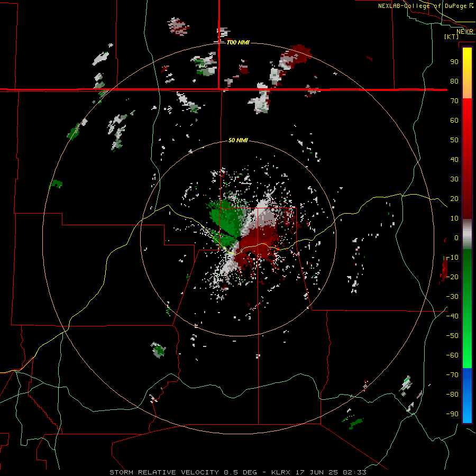
Task: Click the radar site at the range rings' center
Action: click(x=239, y=239)
